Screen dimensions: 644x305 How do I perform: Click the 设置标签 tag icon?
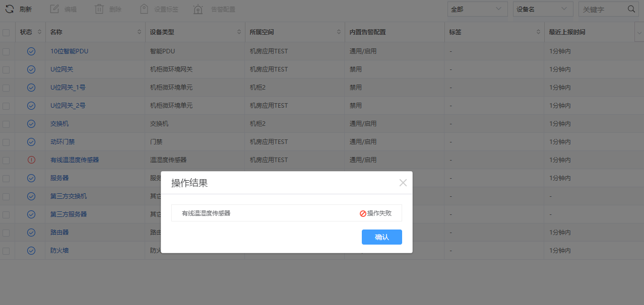(x=144, y=9)
